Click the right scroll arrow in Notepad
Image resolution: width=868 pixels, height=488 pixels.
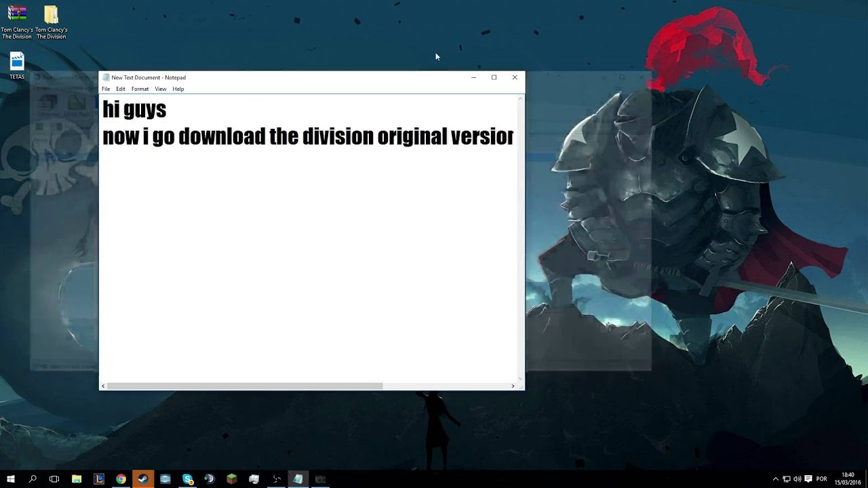513,386
